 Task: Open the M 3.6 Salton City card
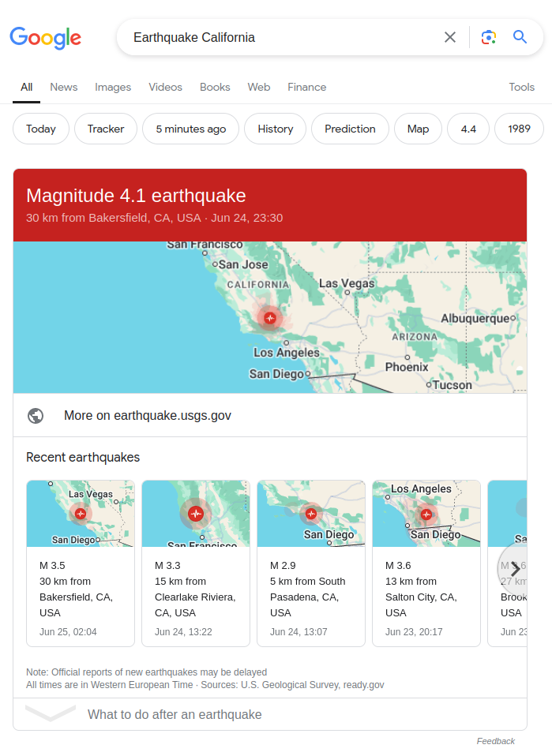click(426, 563)
